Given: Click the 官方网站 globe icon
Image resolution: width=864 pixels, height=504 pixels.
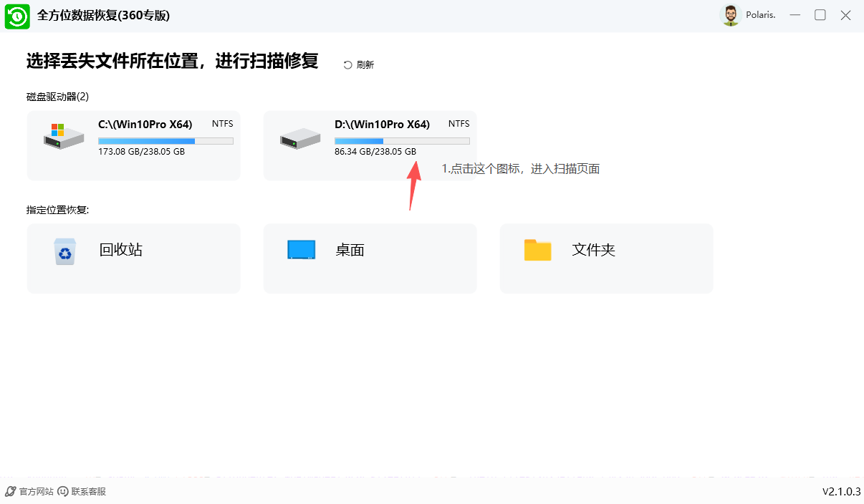Looking at the screenshot, I should [9, 492].
